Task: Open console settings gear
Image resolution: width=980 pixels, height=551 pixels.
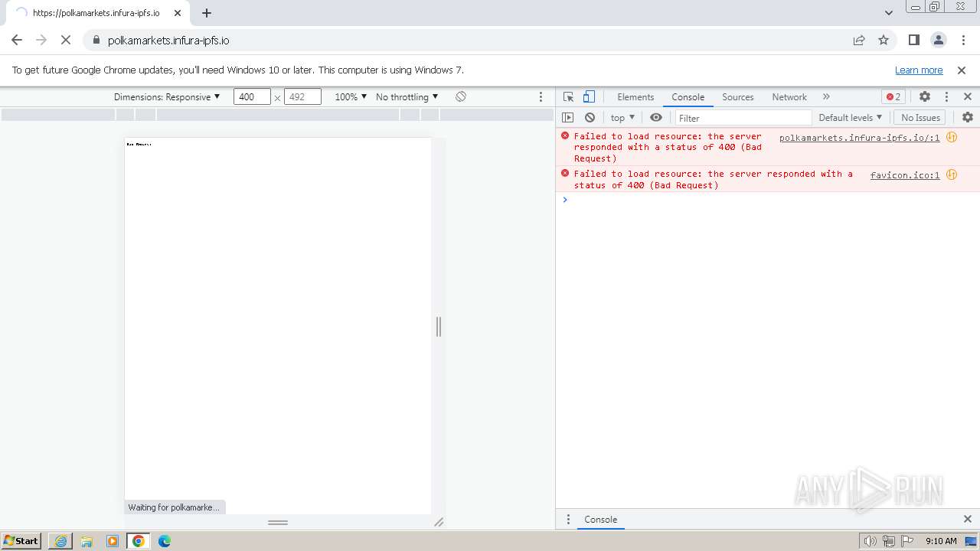Action: 968,117
